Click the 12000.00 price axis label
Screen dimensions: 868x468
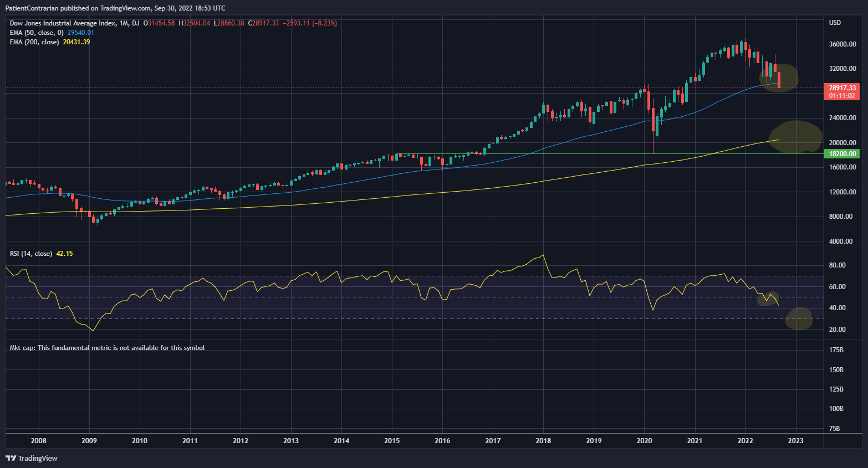coord(843,192)
